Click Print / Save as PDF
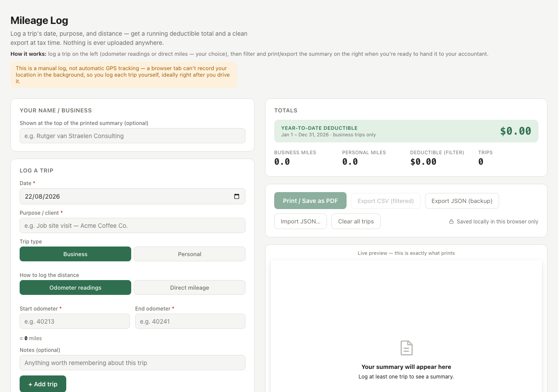Screen dimensions: 558x392 click(310, 201)
